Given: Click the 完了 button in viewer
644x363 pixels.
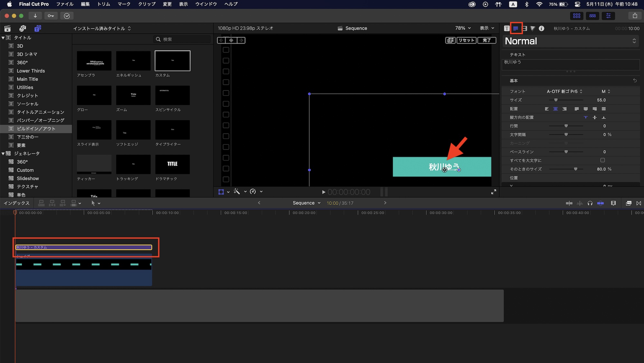Looking at the screenshot, I should pyautogui.click(x=487, y=40).
